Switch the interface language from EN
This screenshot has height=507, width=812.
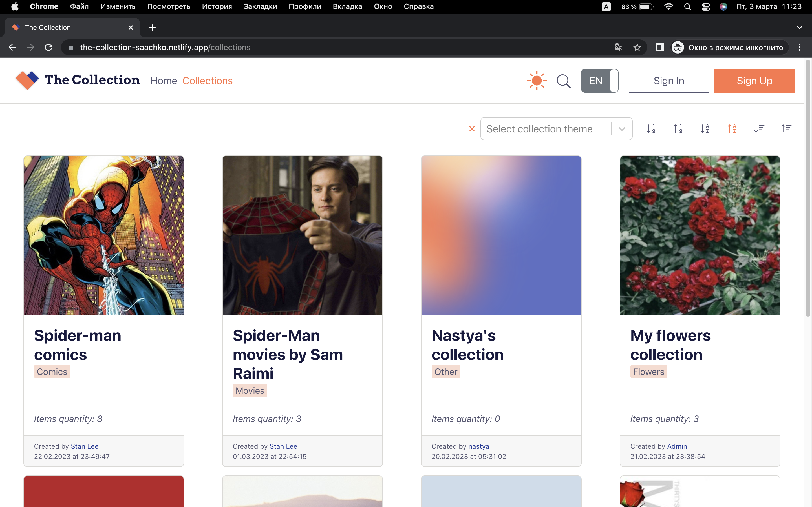click(x=600, y=81)
